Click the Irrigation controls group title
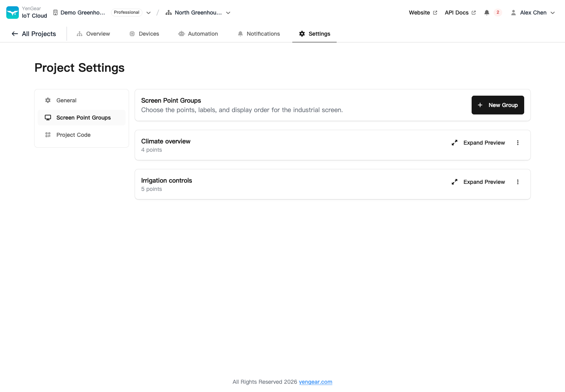Screen dimensions: 565x392 pyautogui.click(x=166, y=180)
